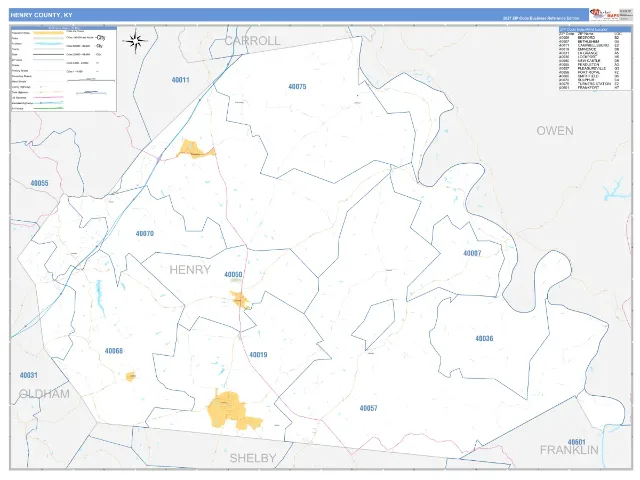
Task: Click the NEW CASTLE row in the ZIP index
Action: click(589, 60)
